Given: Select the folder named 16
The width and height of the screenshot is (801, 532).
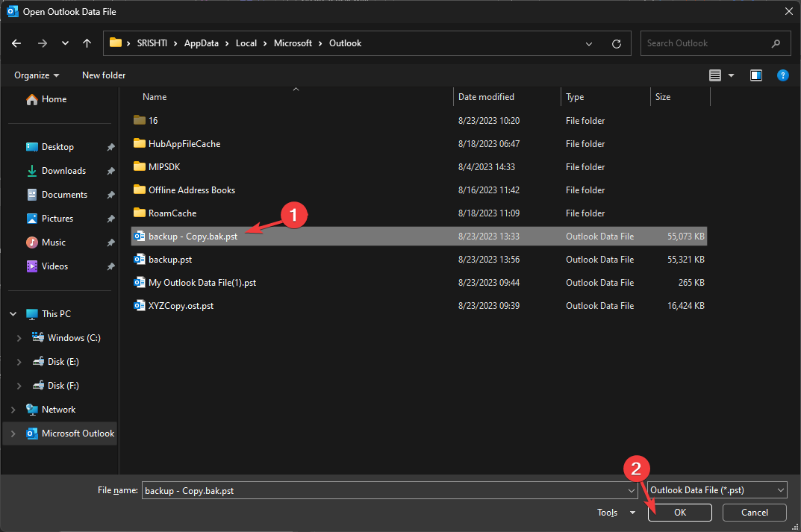Looking at the screenshot, I should coord(419,120).
